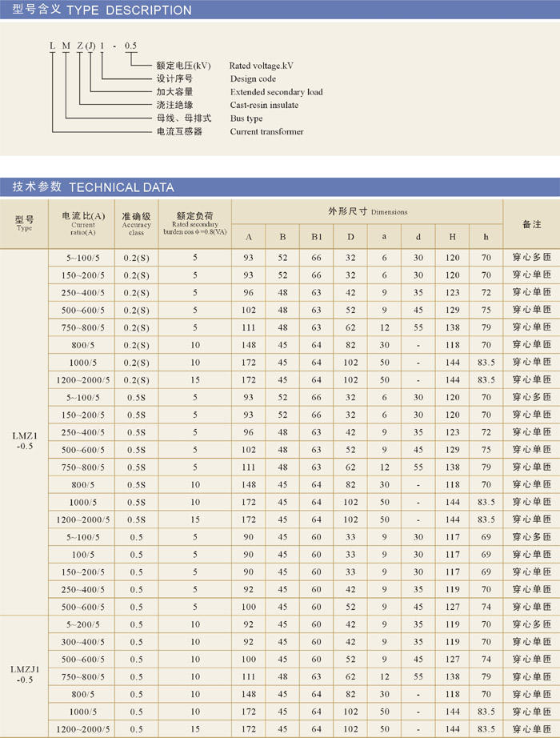560x738 pixels.
Task: Click the 型号 Type column header
Action: (24, 223)
